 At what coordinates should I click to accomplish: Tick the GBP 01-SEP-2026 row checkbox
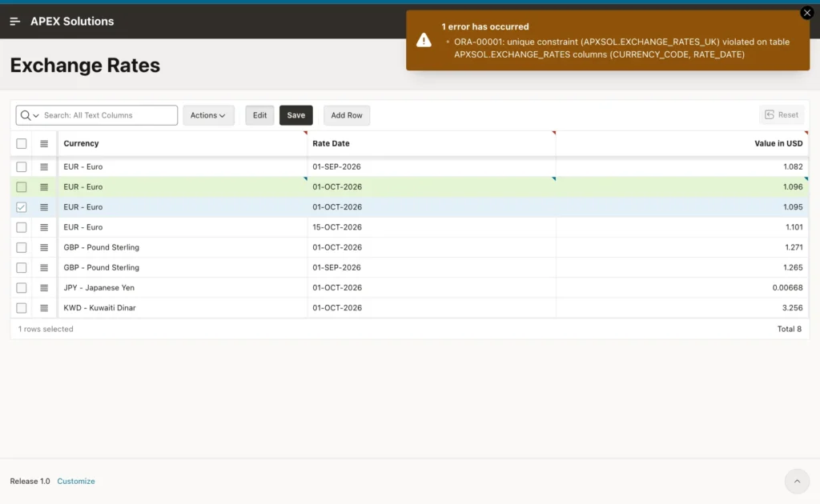(x=22, y=268)
